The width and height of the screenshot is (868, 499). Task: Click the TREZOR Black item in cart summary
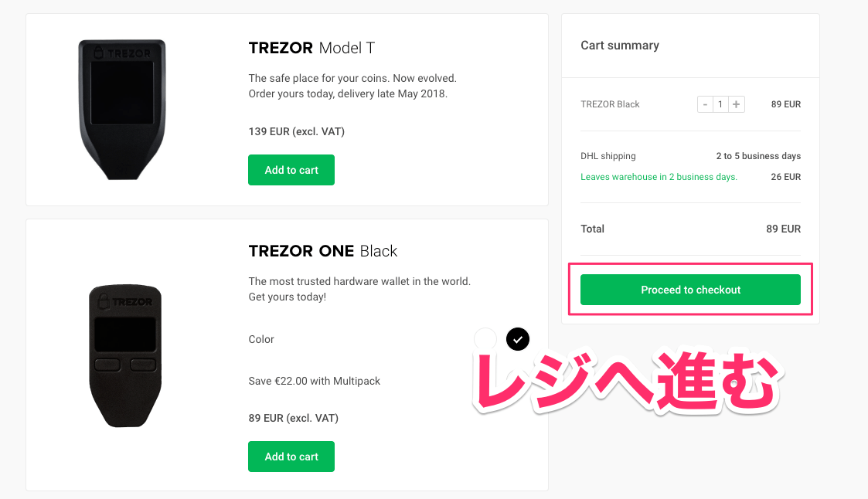[x=610, y=104]
